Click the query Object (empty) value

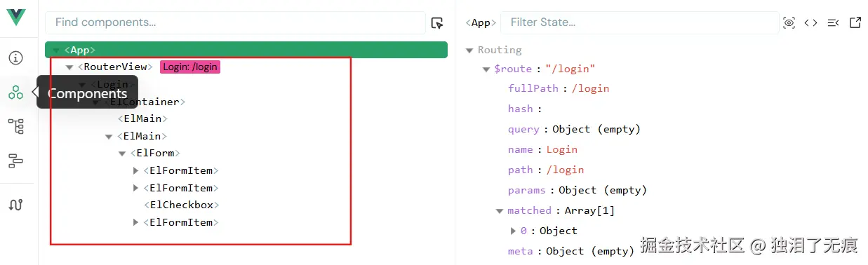596,129
